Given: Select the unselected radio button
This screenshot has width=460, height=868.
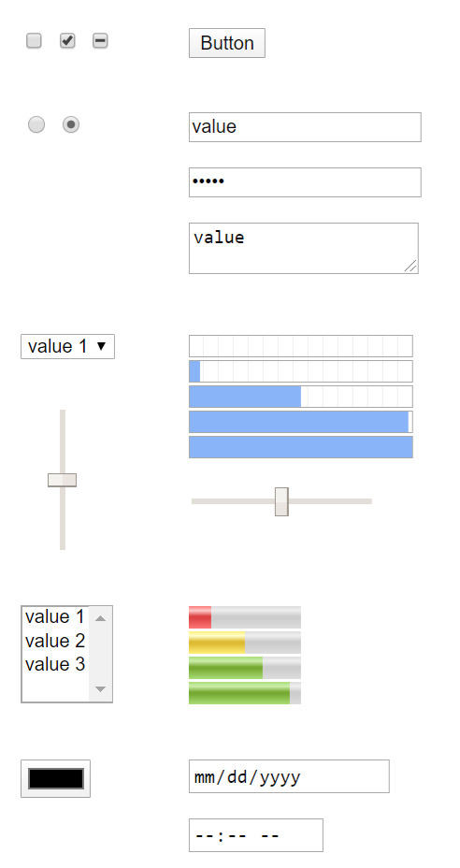Looking at the screenshot, I should pos(36,124).
